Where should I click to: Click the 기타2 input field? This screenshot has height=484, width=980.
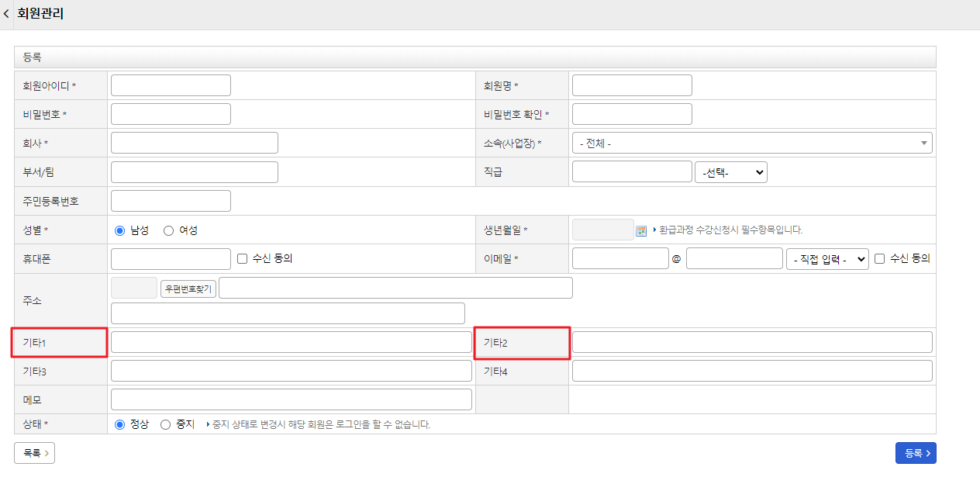[752, 342]
